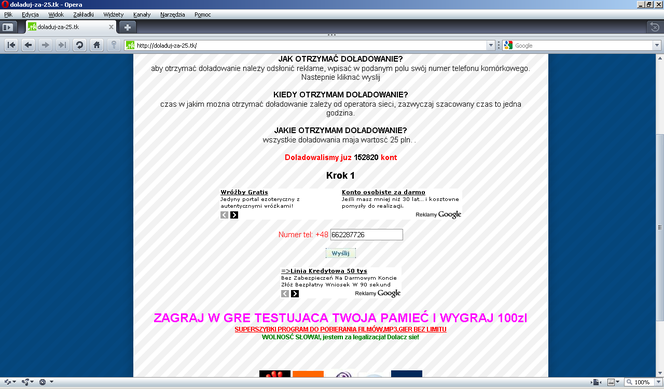Open the Widok menu
The width and height of the screenshot is (664, 389).
(x=56, y=14)
